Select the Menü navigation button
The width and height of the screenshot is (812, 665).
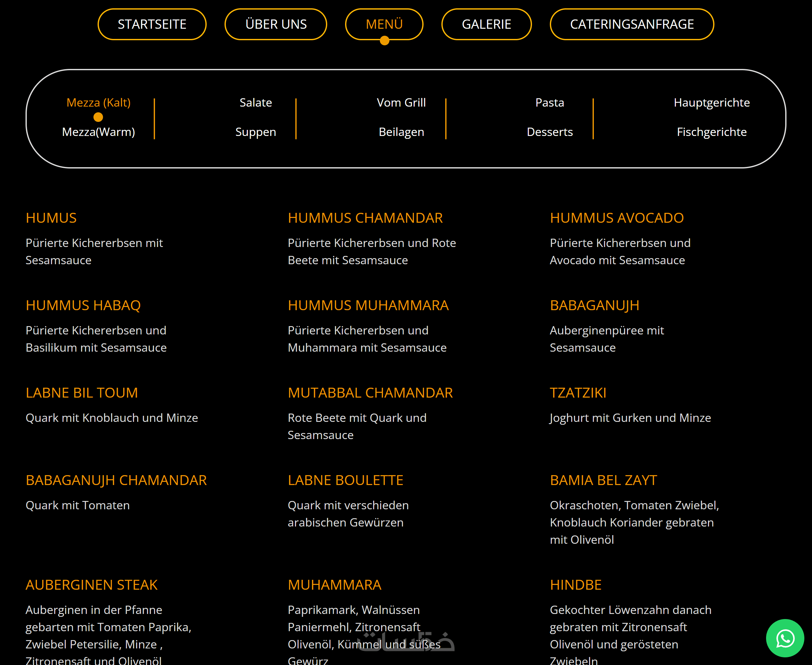point(384,25)
